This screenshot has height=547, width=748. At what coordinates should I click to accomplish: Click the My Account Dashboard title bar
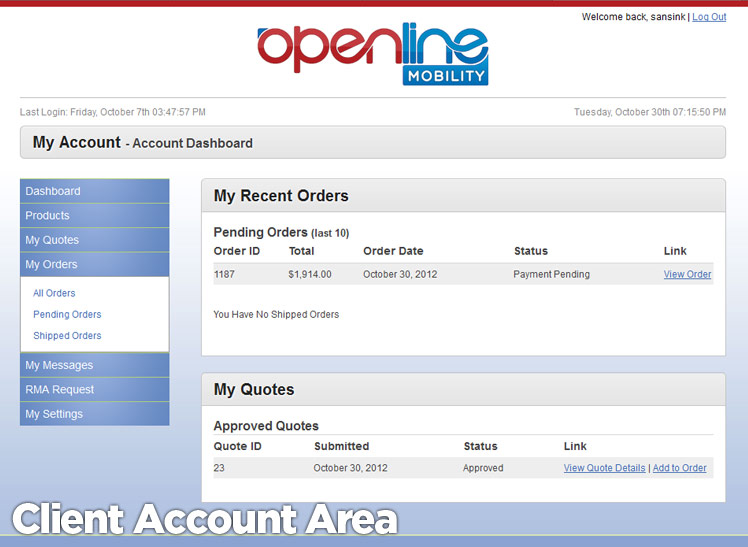(x=373, y=143)
